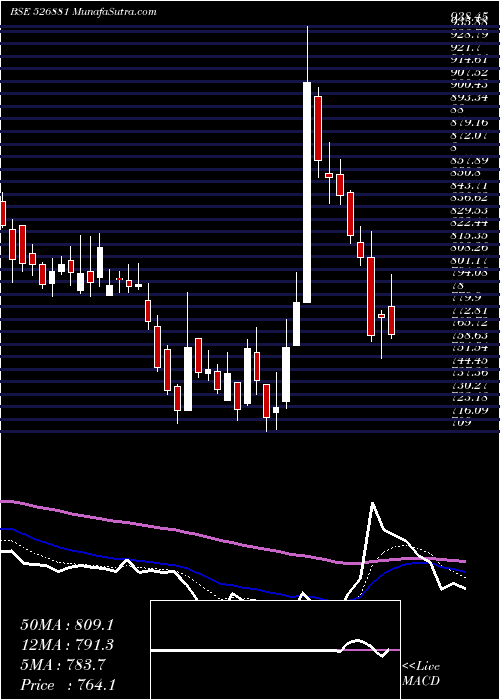Select the 872.07 price label

click(469, 135)
